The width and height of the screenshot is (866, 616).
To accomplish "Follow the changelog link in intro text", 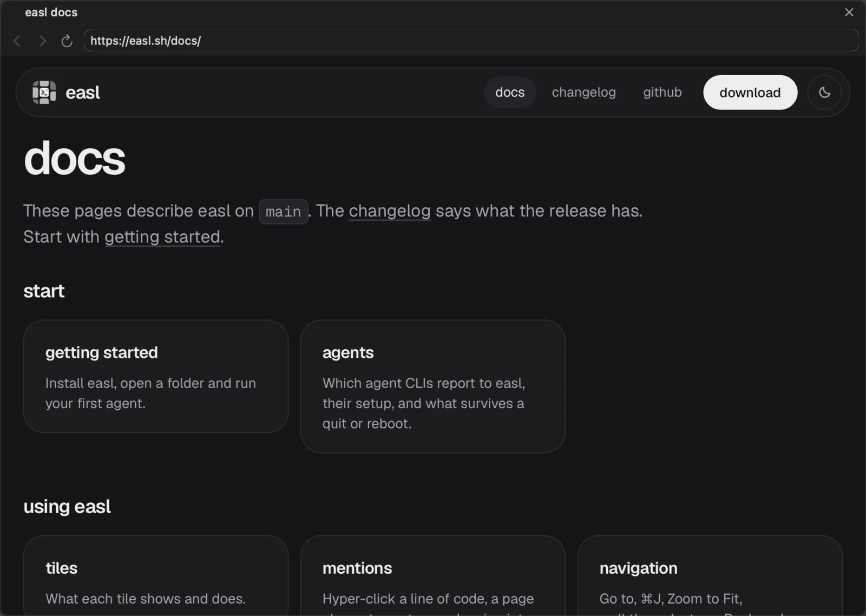I will click(390, 211).
